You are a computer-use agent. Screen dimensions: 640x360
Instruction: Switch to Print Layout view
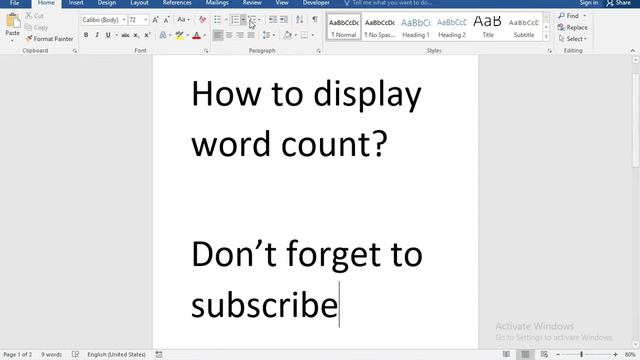coord(525,354)
